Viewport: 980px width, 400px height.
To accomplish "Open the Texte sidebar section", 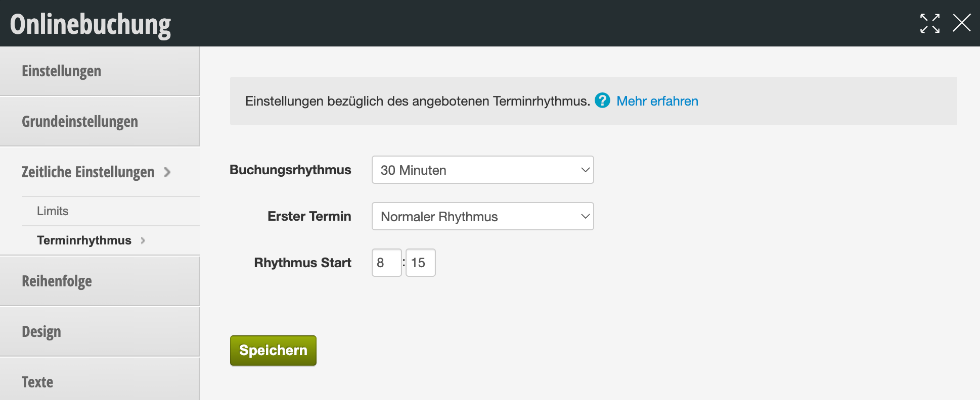I will coord(100,380).
